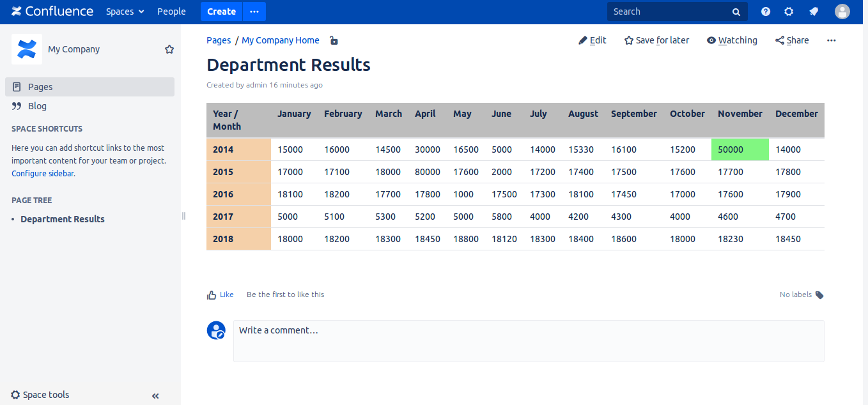This screenshot has width=868, height=405.
Task: Open the Spaces dropdown menu
Action: click(x=125, y=11)
